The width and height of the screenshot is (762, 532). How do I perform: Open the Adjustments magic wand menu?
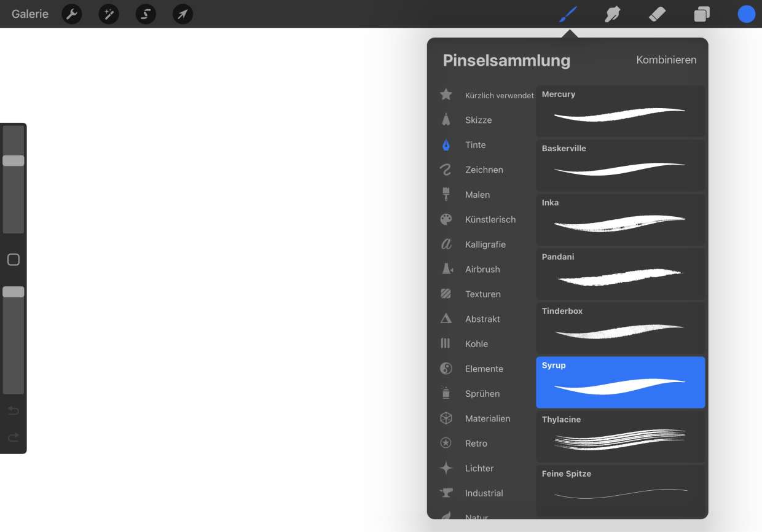click(x=109, y=14)
